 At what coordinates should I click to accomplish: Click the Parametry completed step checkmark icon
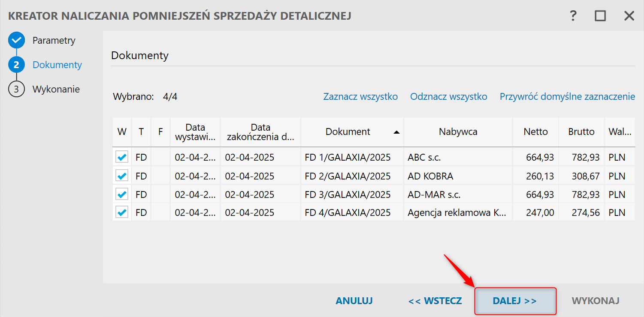(16, 40)
